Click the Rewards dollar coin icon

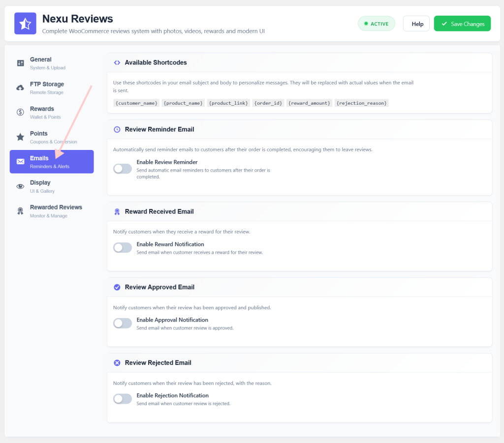20,112
